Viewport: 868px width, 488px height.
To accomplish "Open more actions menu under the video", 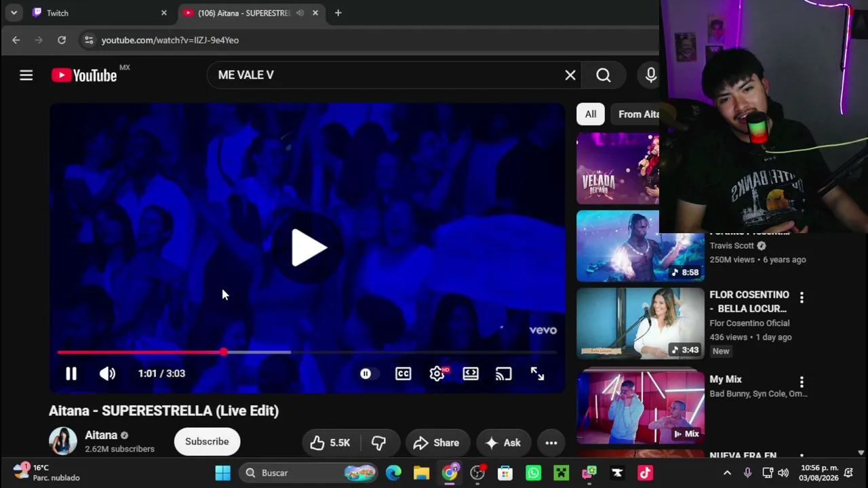I will click(x=551, y=443).
